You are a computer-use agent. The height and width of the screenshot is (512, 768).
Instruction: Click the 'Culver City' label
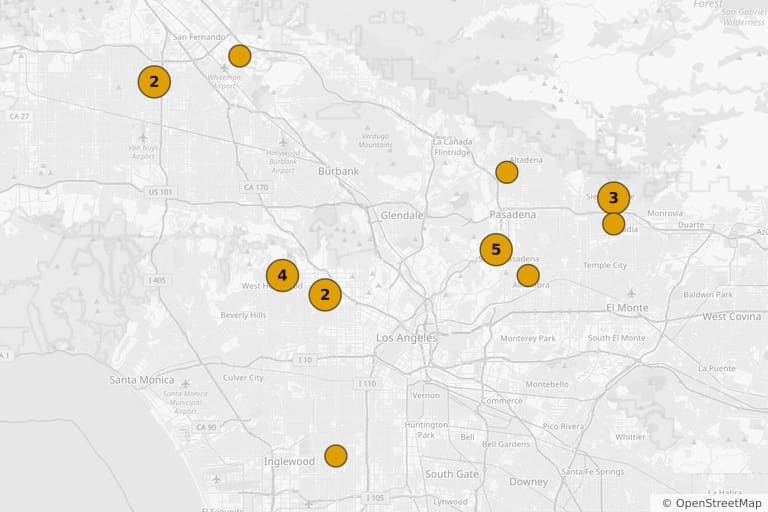[x=243, y=378]
